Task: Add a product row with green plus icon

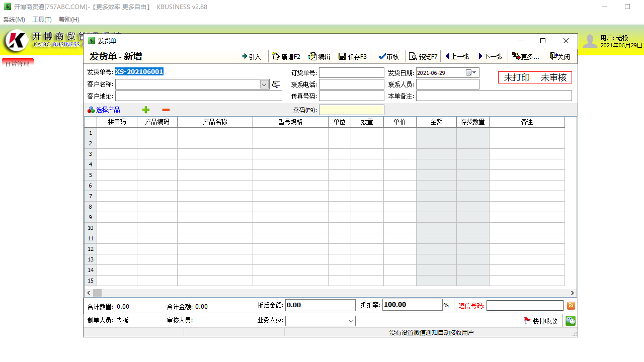Action: tap(145, 110)
